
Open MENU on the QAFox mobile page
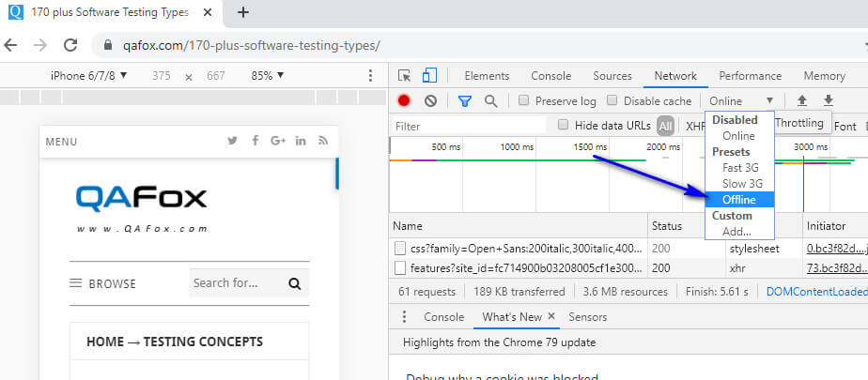61,142
